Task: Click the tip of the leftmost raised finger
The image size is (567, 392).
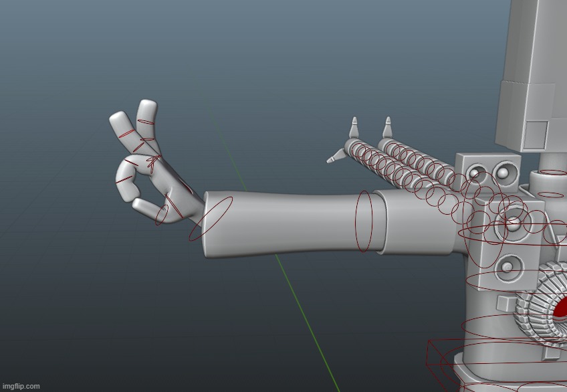Action: tap(116, 118)
